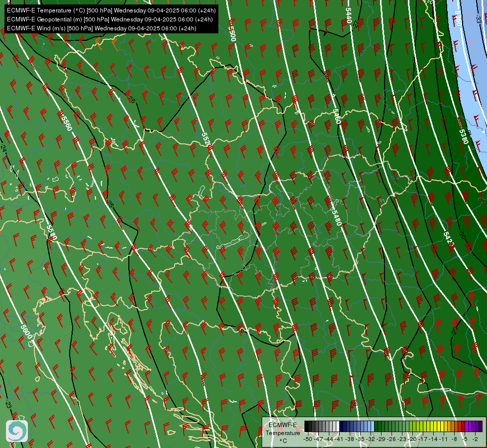This screenshot has height=448, width=487.
Task: Click the swirl logo icon in the corner
Action: 17,431
